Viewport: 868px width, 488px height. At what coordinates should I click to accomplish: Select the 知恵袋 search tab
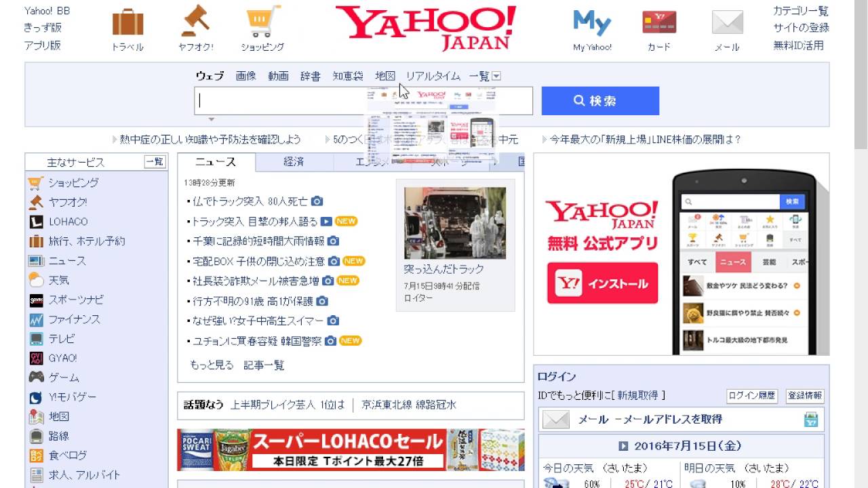coord(348,76)
